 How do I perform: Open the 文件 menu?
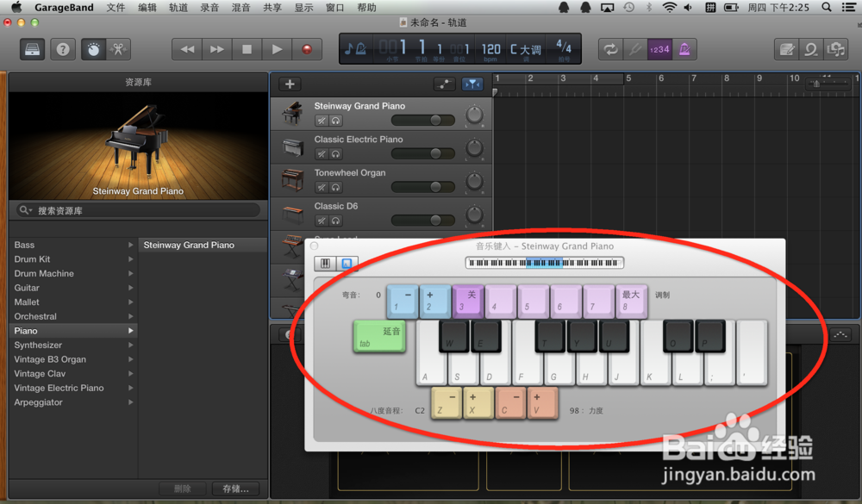coord(116,8)
